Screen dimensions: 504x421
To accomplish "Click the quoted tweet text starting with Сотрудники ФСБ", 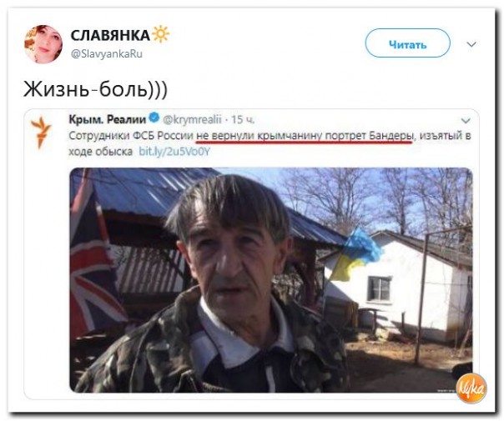I will coord(270,143).
